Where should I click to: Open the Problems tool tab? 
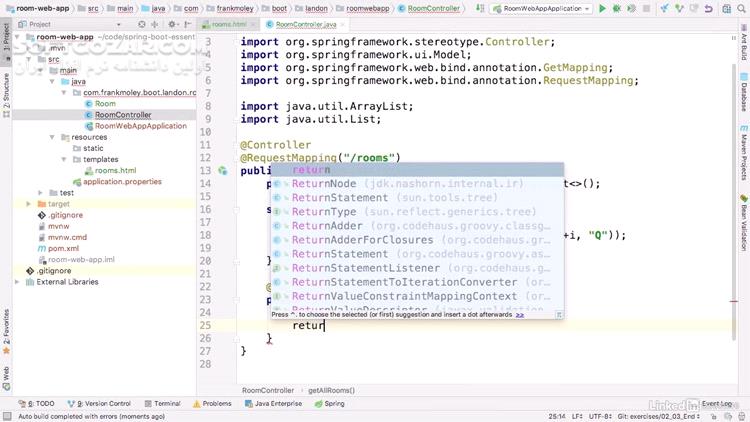tap(212, 404)
